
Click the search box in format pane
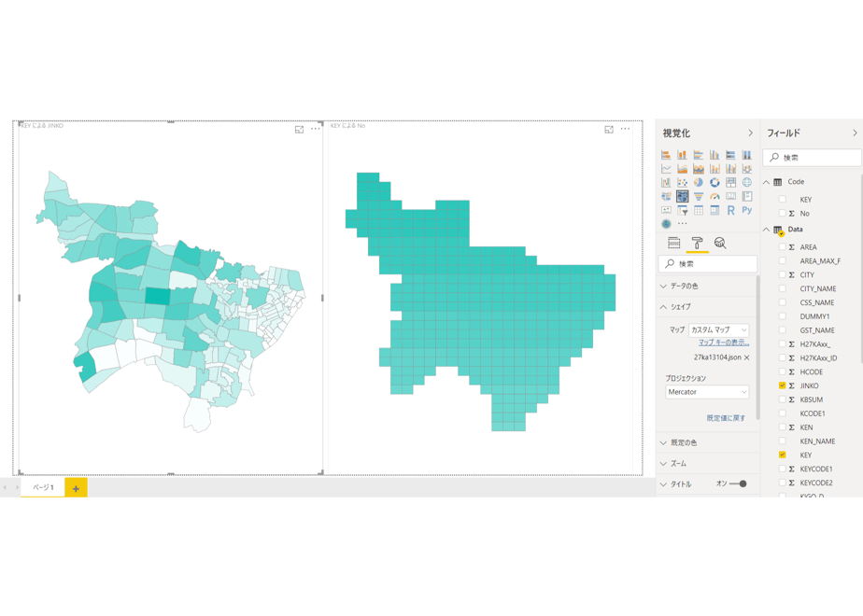[708, 264]
